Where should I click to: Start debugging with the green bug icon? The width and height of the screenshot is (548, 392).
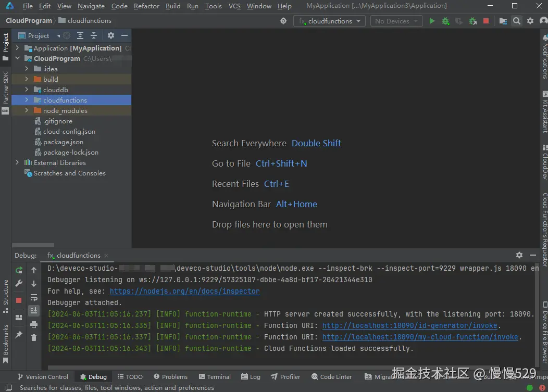point(445,21)
